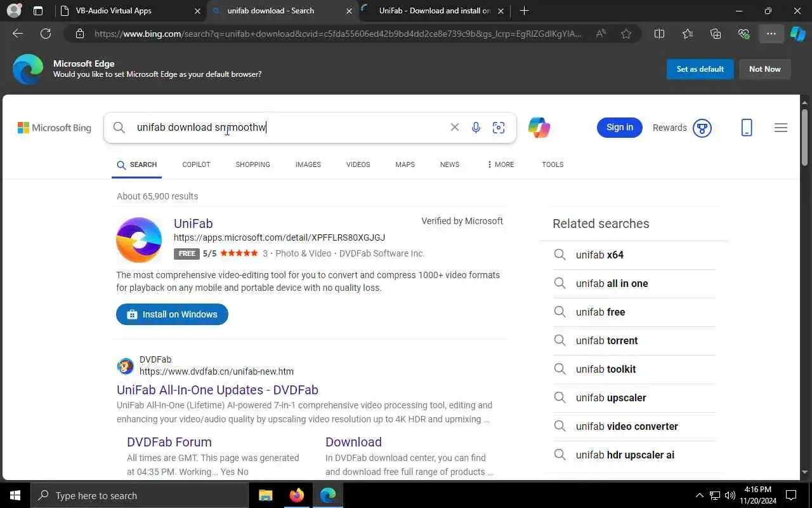
Task: Open a new browser tab
Action: [524, 11]
